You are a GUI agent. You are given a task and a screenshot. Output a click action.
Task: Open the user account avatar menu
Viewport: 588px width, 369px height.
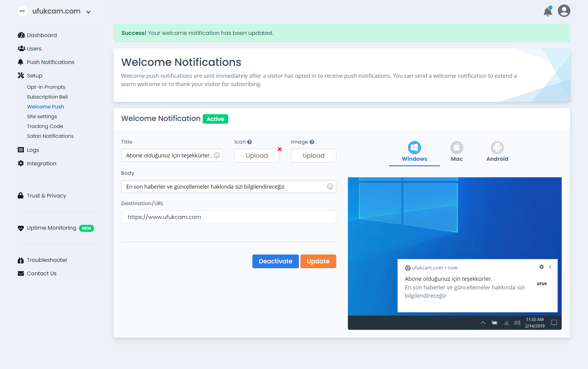564,11
